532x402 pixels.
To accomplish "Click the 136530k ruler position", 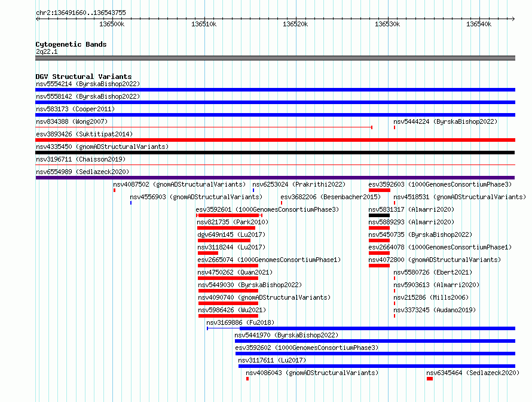I will tap(387, 24).
